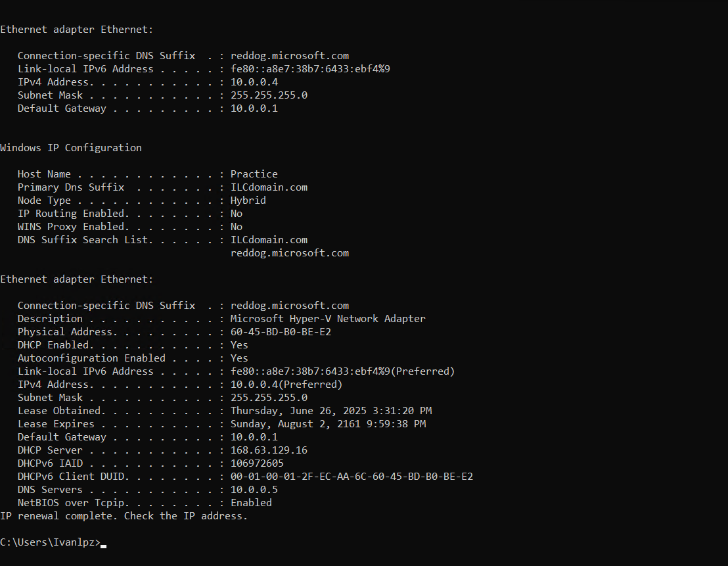Click the command prompt cursor after C:\Users\Ivanlpz>
Viewport: 728px width, 566px height.
click(104, 546)
